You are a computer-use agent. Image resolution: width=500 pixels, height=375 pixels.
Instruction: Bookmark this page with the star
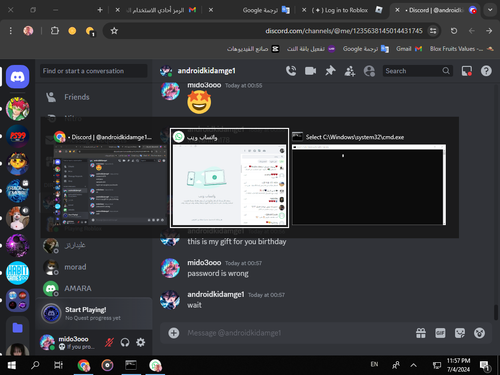(114, 31)
